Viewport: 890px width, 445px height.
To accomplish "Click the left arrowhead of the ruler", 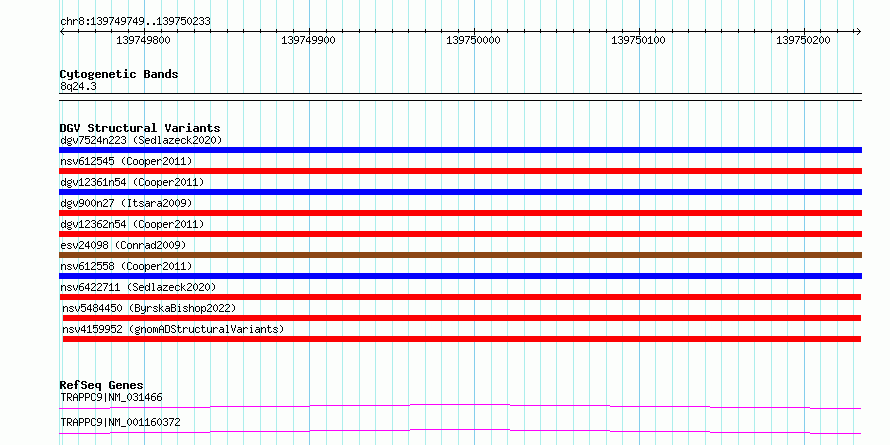I will pos(62,31).
